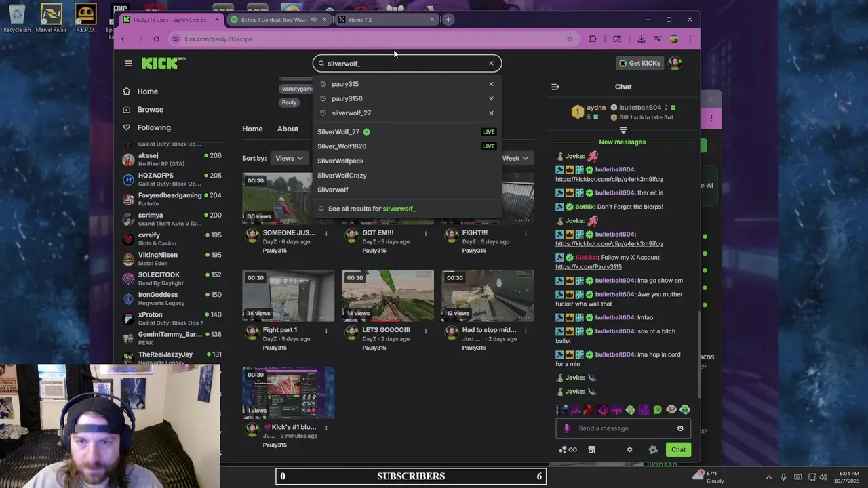Open the chat shop icon
The width and height of the screenshot is (868, 488).
591,449
